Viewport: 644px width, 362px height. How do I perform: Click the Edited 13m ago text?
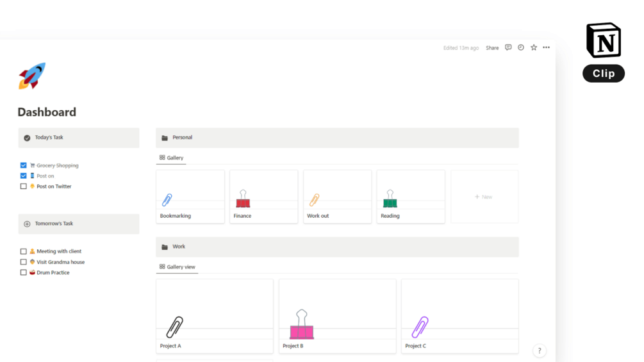(x=461, y=48)
